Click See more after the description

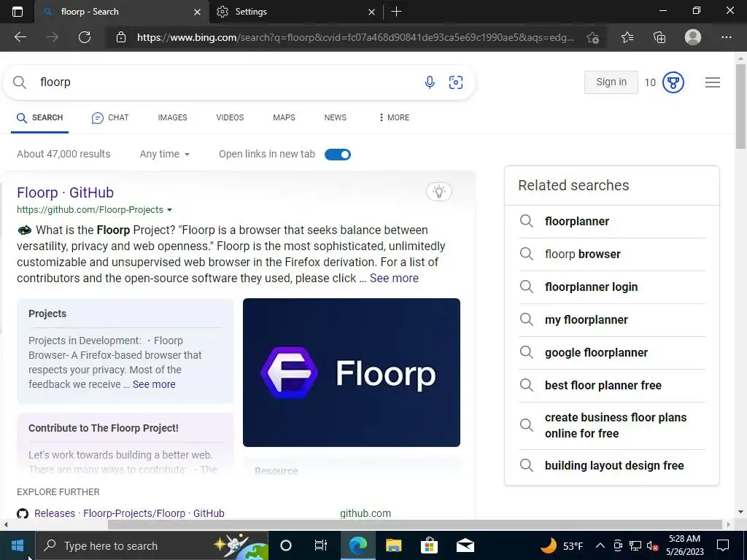point(394,278)
